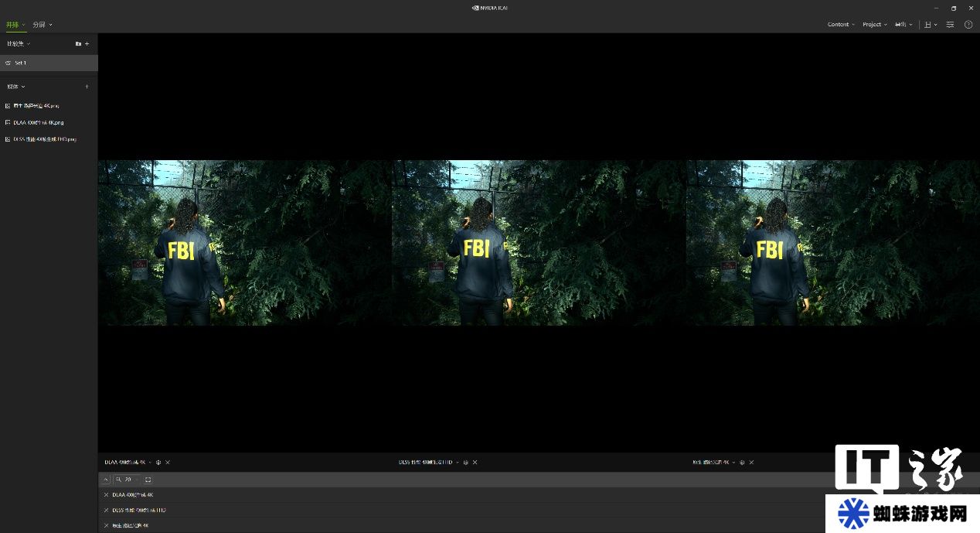Close the DLAA 4K pane with X

coord(168,463)
